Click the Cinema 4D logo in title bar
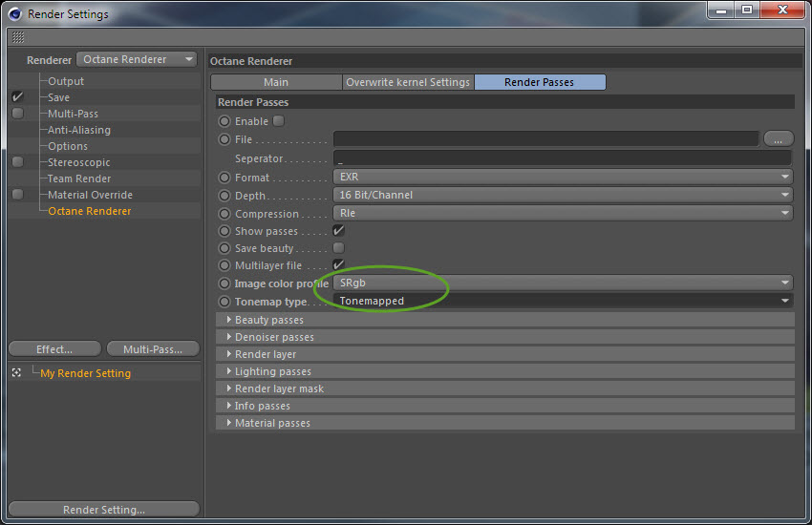The height and width of the screenshot is (525, 812). point(15,14)
